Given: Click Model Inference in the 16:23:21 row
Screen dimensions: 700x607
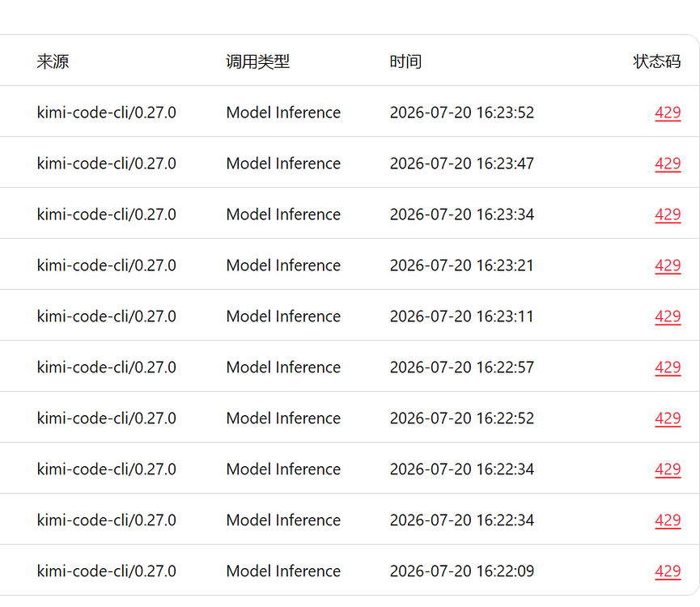Looking at the screenshot, I should (283, 265).
